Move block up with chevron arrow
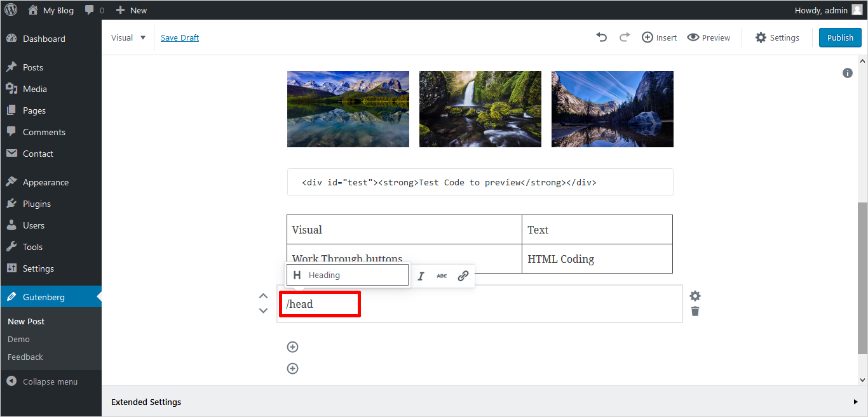The height and width of the screenshot is (417, 868). (x=263, y=296)
